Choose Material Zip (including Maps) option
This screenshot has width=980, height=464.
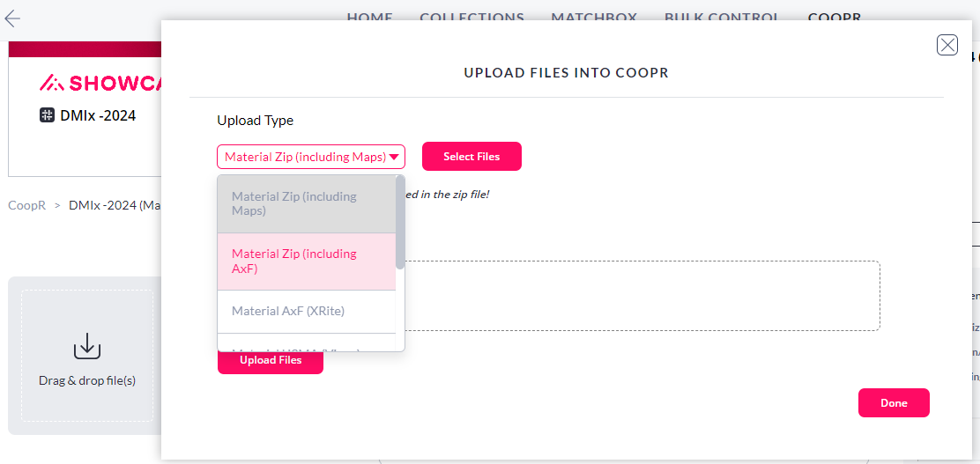307,204
